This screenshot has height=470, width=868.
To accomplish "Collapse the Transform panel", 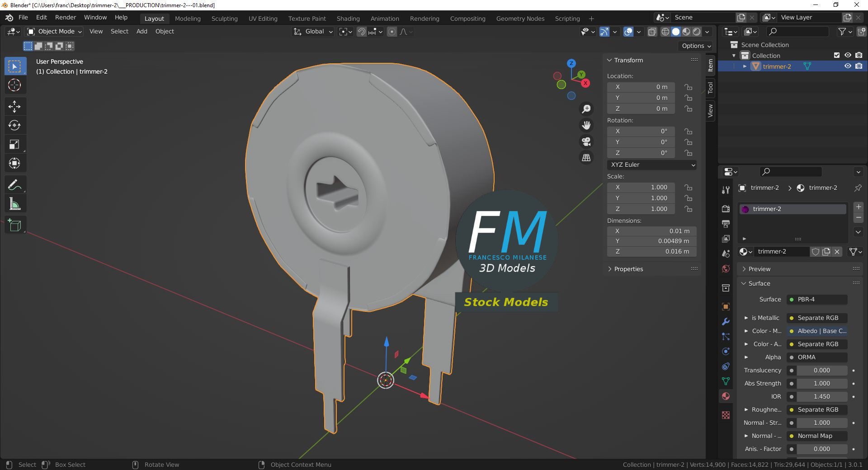I will tap(609, 60).
